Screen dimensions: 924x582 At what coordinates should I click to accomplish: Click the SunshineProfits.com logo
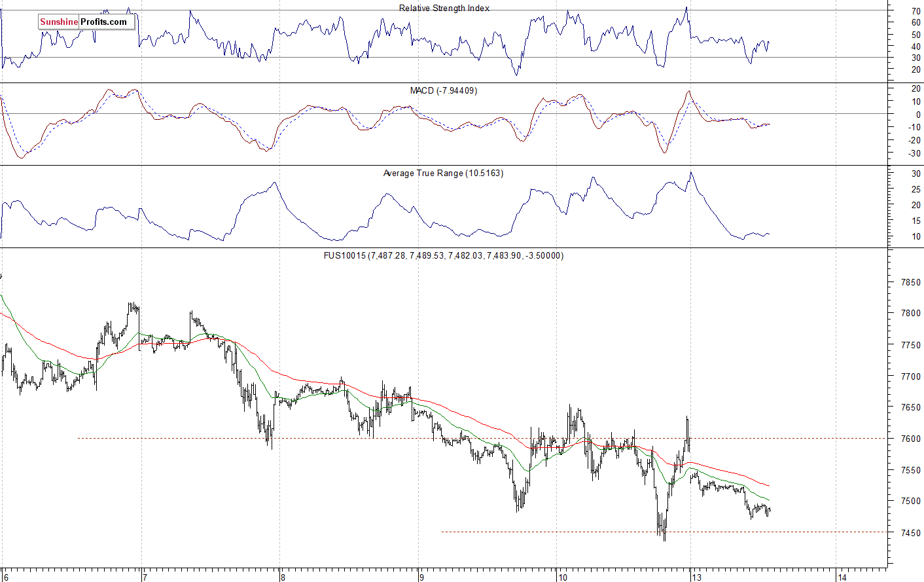[85, 22]
